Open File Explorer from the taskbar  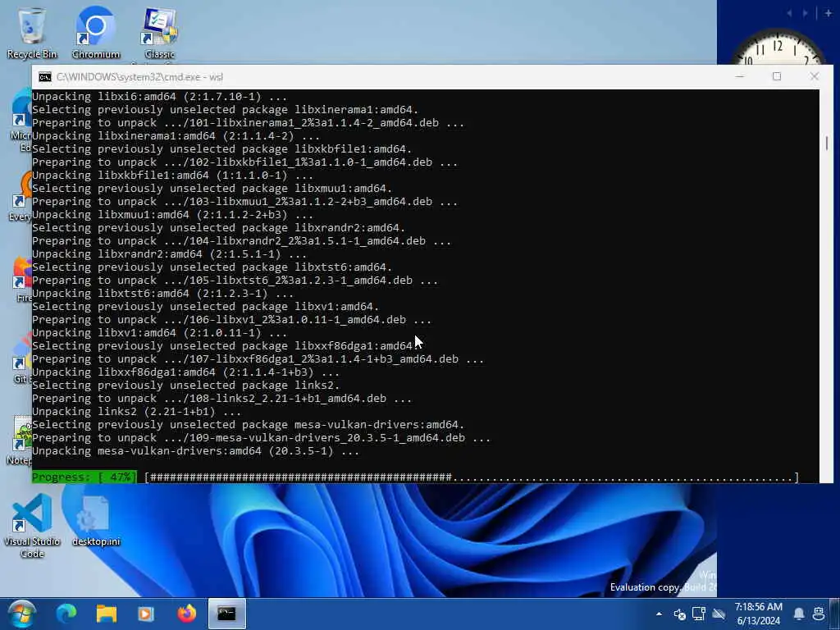[x=106, y=614]
